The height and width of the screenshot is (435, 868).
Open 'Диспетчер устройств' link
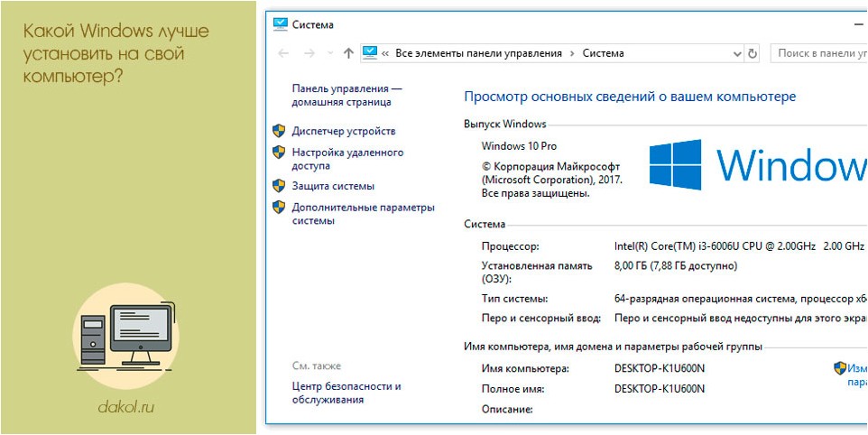coord(344,131)
